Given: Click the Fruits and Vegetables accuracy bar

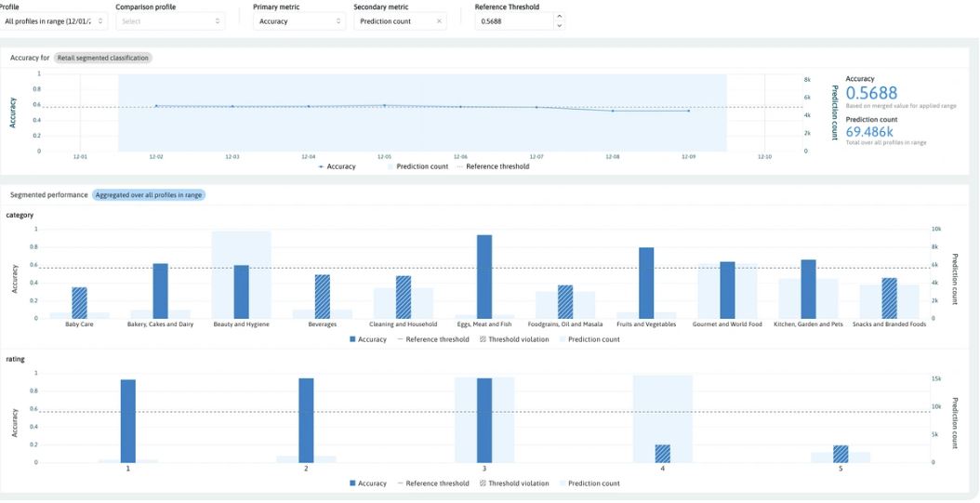Looking at the screenshot, I should (646, 283).
